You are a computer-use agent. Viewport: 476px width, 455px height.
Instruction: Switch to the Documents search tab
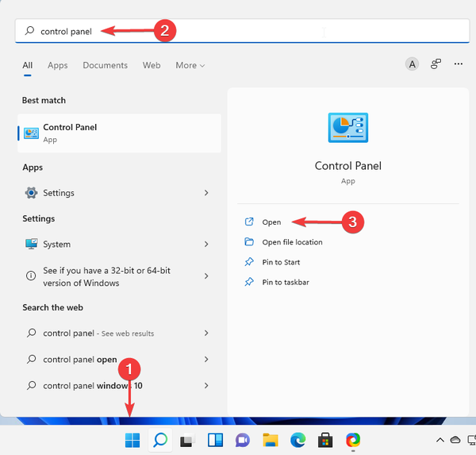tap(105, 65)
